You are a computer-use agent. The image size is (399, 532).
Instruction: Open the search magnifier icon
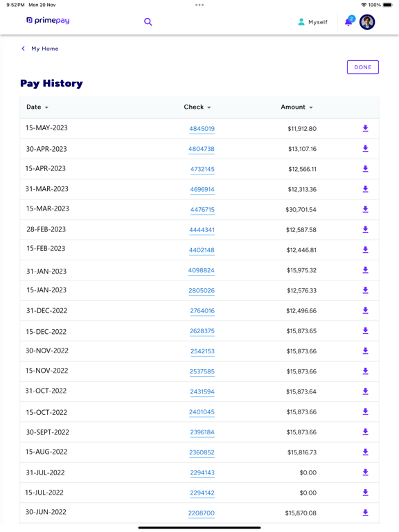tap(148, 22)
